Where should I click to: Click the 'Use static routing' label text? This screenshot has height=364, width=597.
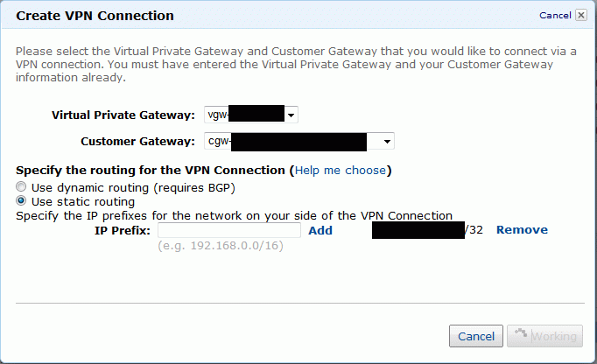coord(83,202)
